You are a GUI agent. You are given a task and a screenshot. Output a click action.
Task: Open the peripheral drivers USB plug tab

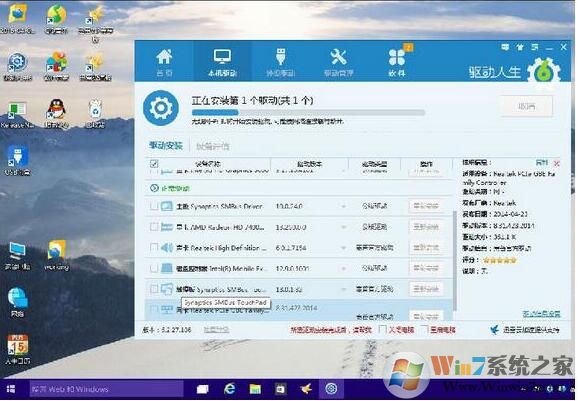pos(280,62)
